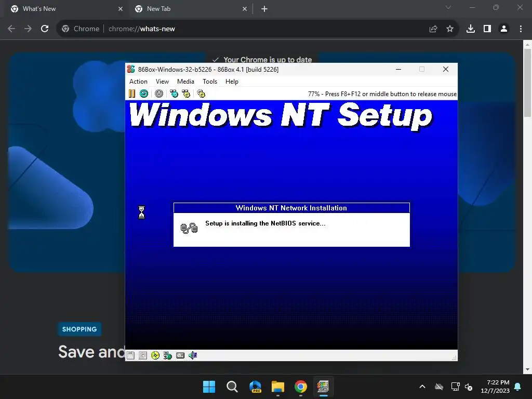Expand Chrome tab search chevron

tap(448, 7)
